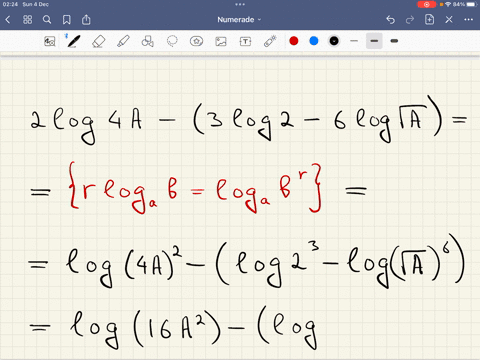Choose the black pen color
The height and width of the screenshot is (360, 480).
pyautogui.click(x=334, y=41)
